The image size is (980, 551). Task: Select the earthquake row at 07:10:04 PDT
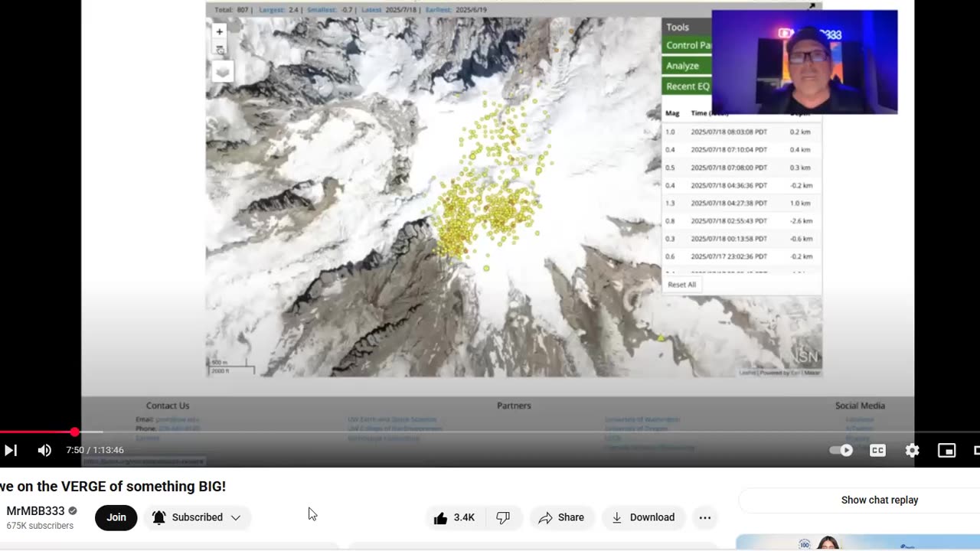pos(741,149)
